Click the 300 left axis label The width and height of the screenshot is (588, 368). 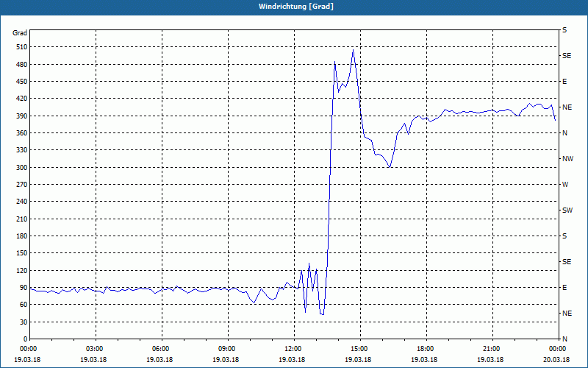tap(22, 168)
